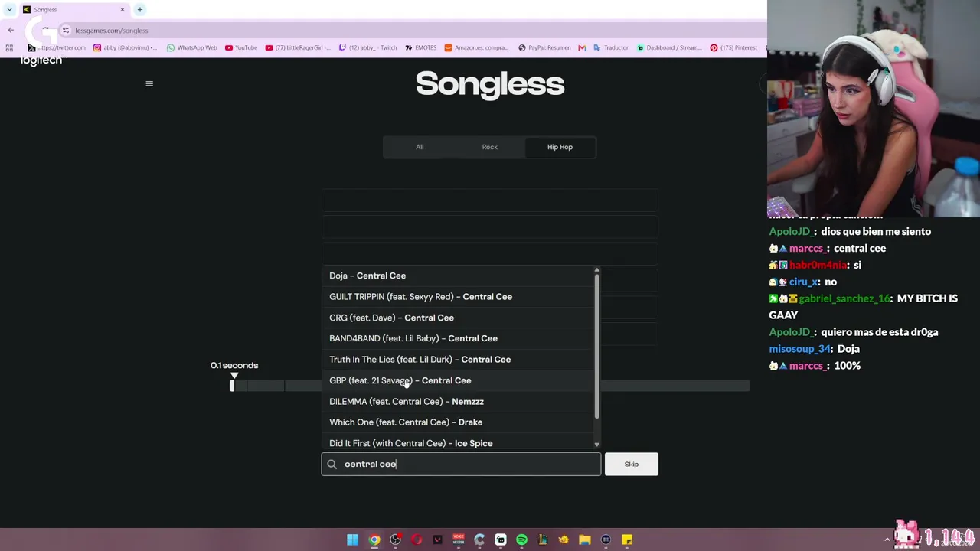Choose Doja – Central Cee suggestion

(x=458, y=275)
